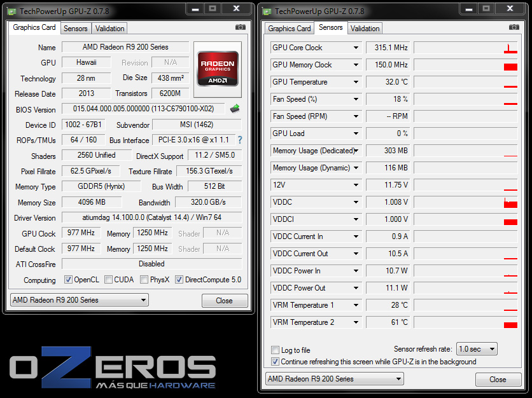Click the Radeon Graphics AMD logo
The height and width of the screenshot is (398, 532).
click(218, 69)
